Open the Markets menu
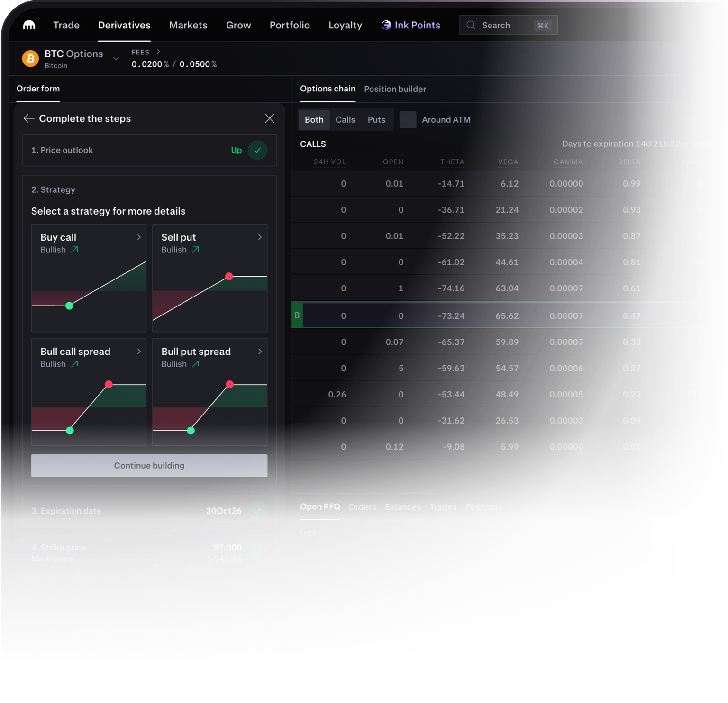 (x=188, y=25)
